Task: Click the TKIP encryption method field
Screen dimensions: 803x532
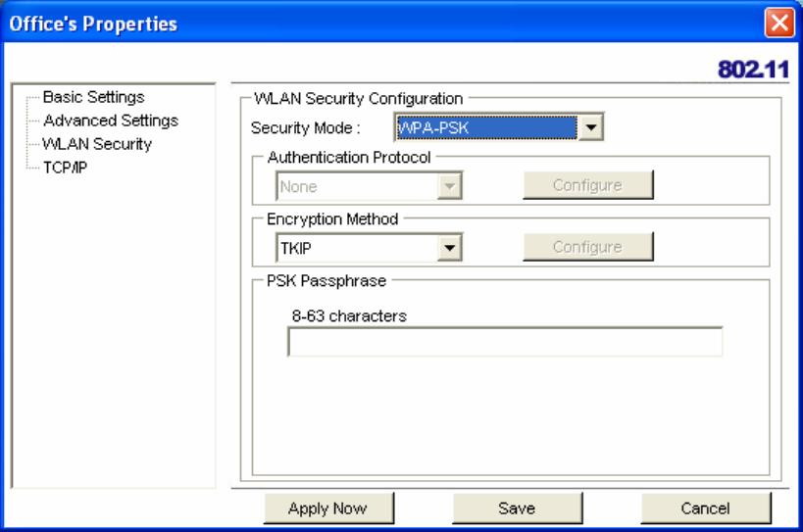Action: tap(357, 248)
